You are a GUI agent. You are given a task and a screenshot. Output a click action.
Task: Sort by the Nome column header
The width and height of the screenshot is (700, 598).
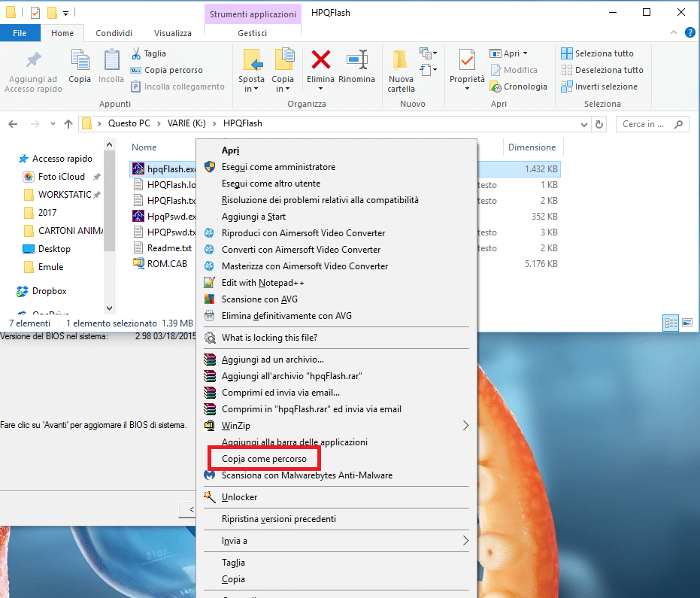tap(144, 147)
